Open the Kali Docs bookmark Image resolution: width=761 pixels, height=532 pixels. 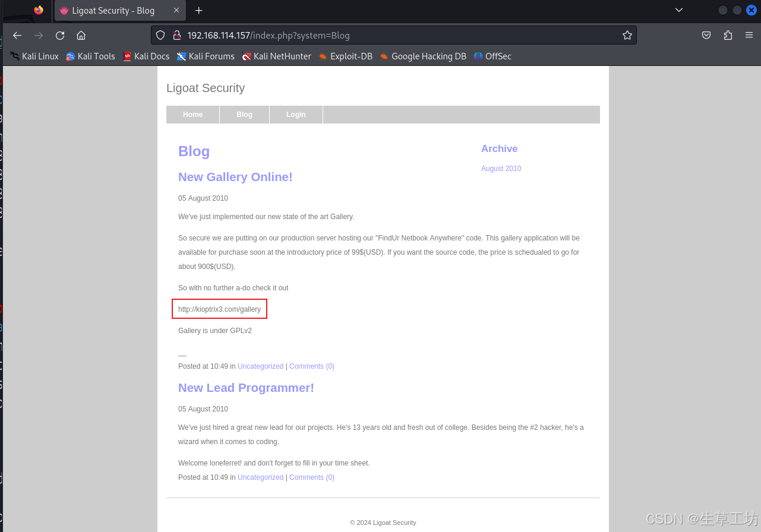[x=146, y=56]
